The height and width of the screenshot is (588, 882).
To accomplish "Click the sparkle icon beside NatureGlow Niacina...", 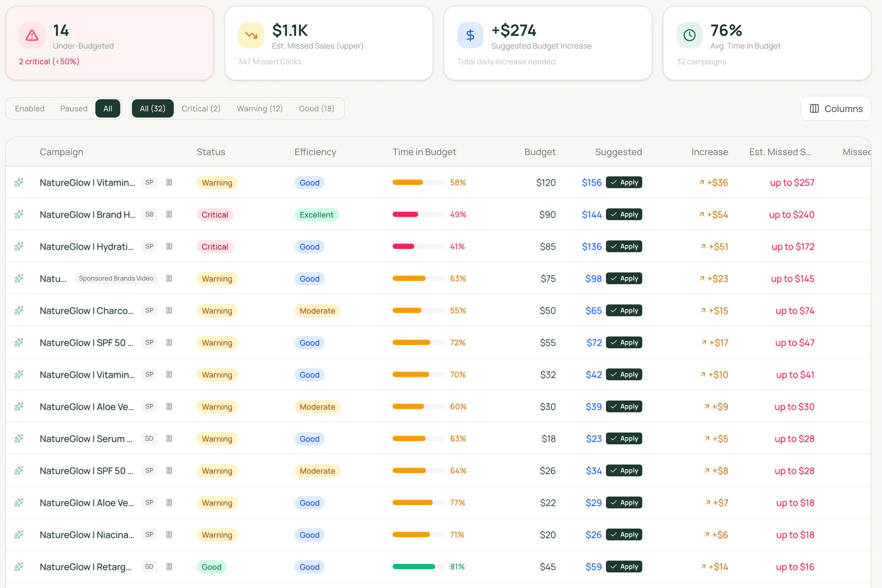I will (19, 535).
